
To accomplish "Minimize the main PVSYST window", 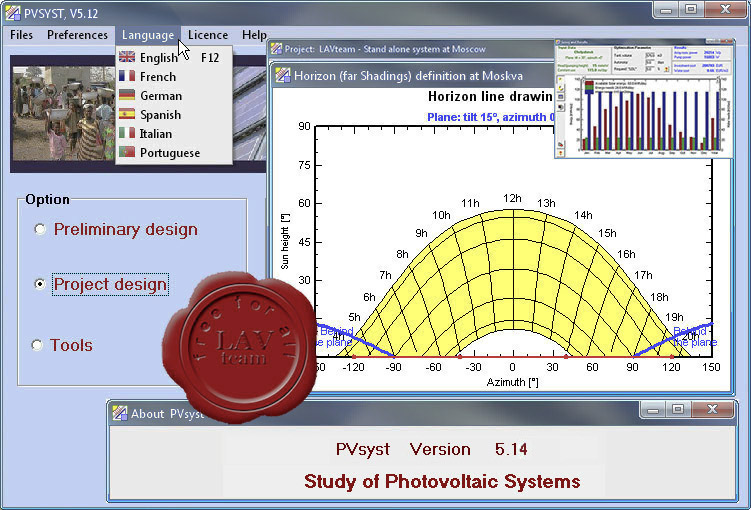I will pos(666,9).
